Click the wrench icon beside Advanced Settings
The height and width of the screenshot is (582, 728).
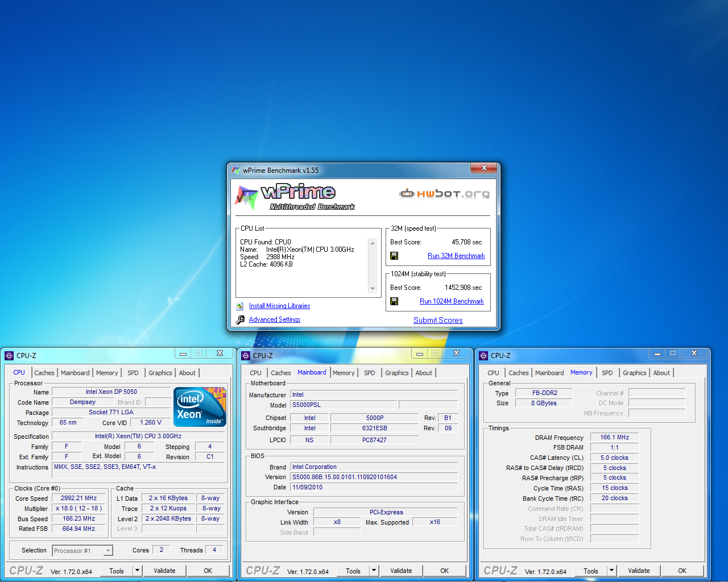click(x=240, y=319)
